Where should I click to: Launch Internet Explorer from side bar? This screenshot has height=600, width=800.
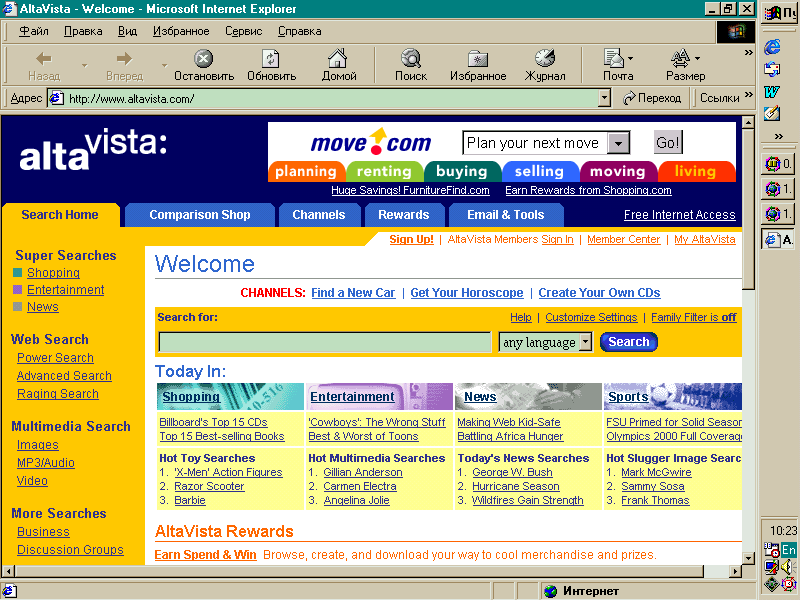click(772, 47)
